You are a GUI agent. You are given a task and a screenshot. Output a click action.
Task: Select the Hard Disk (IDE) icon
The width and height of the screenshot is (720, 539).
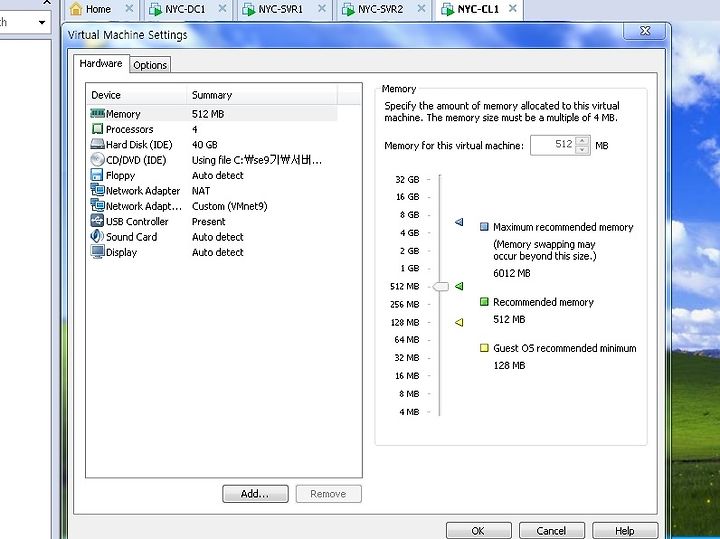coord(97,144)
